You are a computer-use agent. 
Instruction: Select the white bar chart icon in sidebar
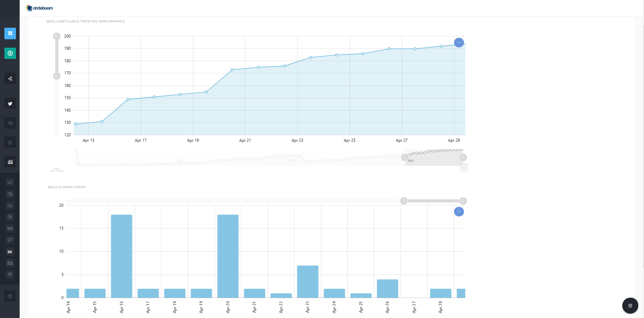10,251
